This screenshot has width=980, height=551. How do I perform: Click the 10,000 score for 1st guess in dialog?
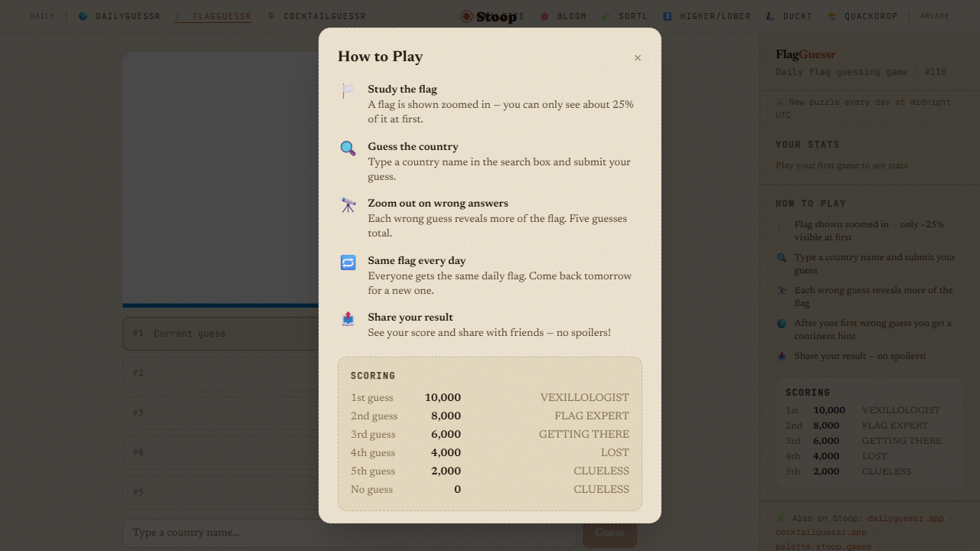443,398
